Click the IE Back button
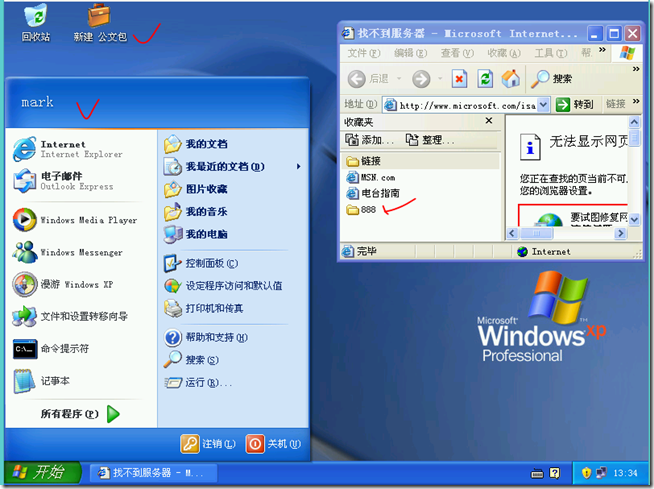 pyautogui.click(x=369, y=78)
